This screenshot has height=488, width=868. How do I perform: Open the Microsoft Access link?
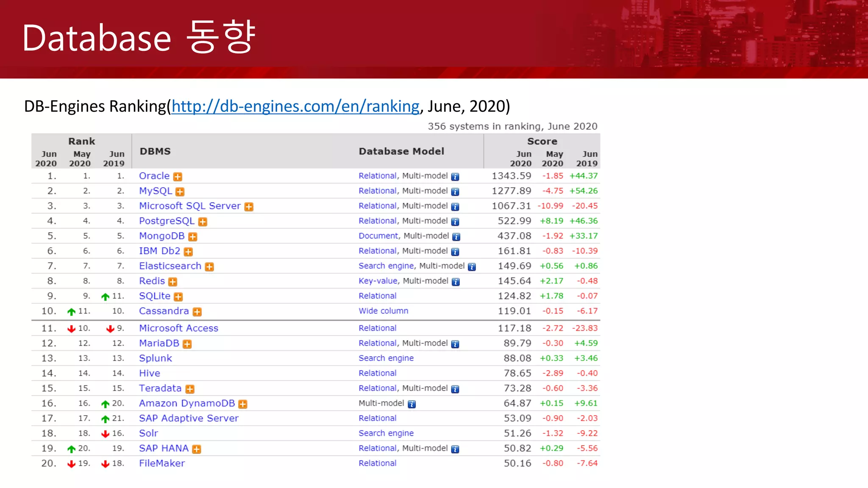pyautogui.click(x=179, y=328)
